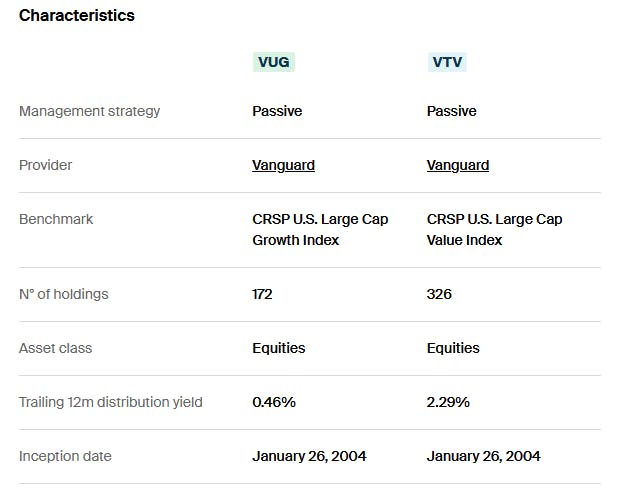Click the N° of holdings label
Screen dimensions: 622x494
click(64, 294)
